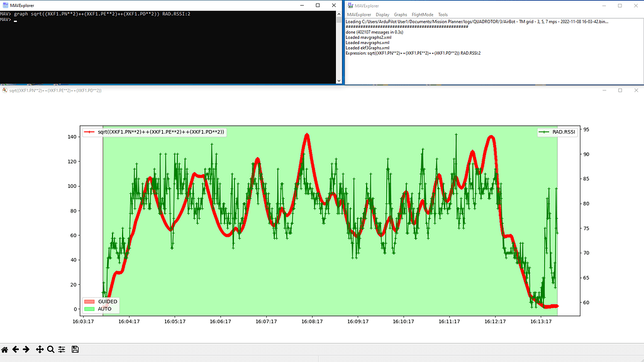Screen dimensions: 644x362
Task: Open the FlightMode menu
Action: [422, 14]
